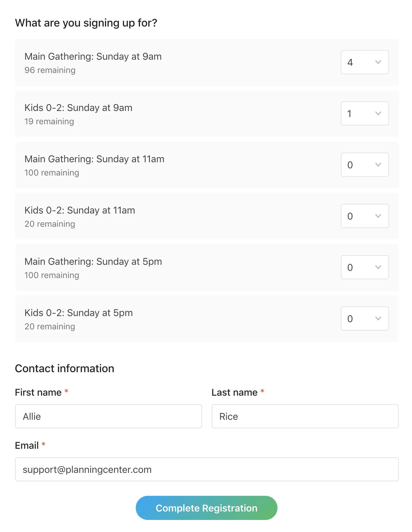This screenshot has height=532, width=412.
Task: Open Kids 0-2 11am quantity dropdown
Action: 364,216
